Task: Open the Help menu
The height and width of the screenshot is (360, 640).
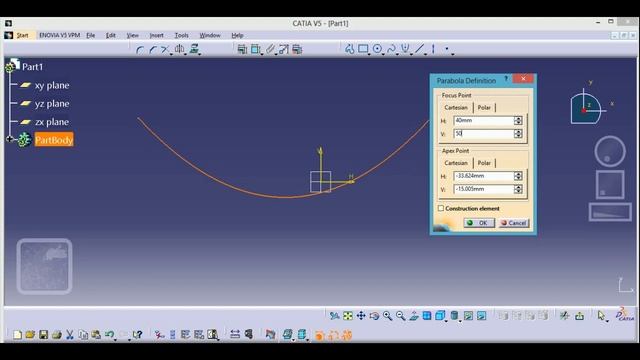Action: 237,36
